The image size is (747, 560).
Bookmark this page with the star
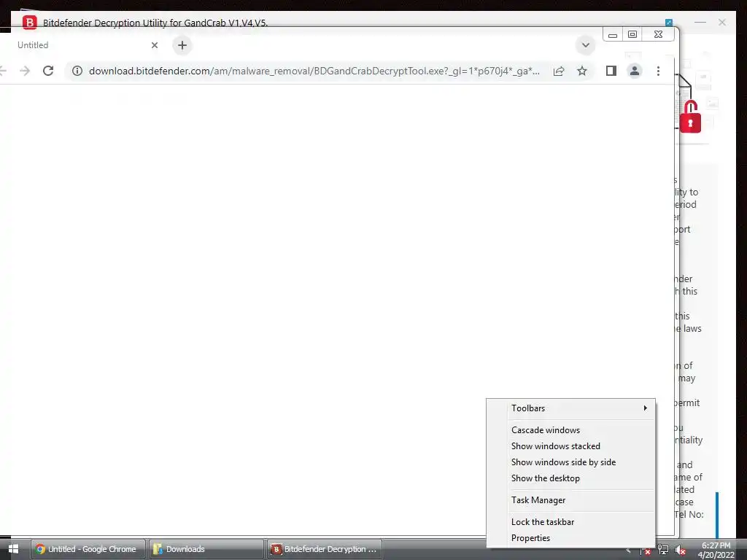tap(582, 71)
